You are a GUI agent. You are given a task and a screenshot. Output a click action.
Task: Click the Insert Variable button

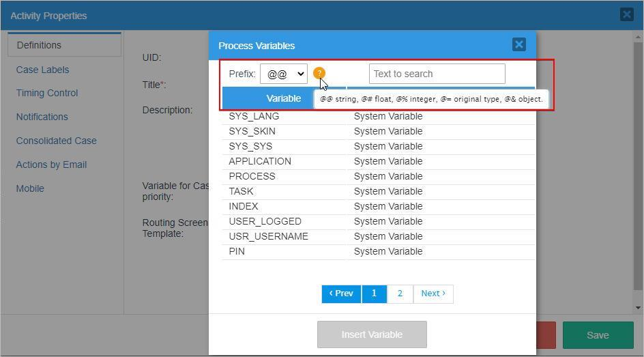click(x=372, y=334)
